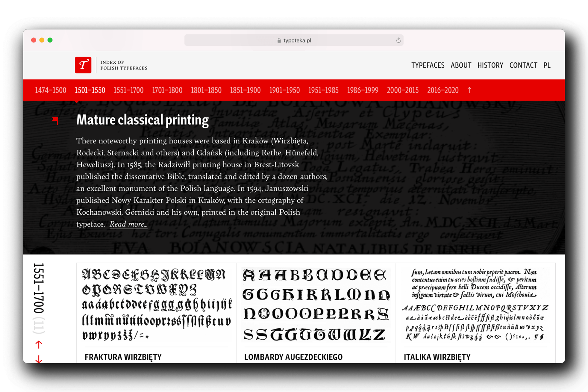Open the Contact page

523,65
